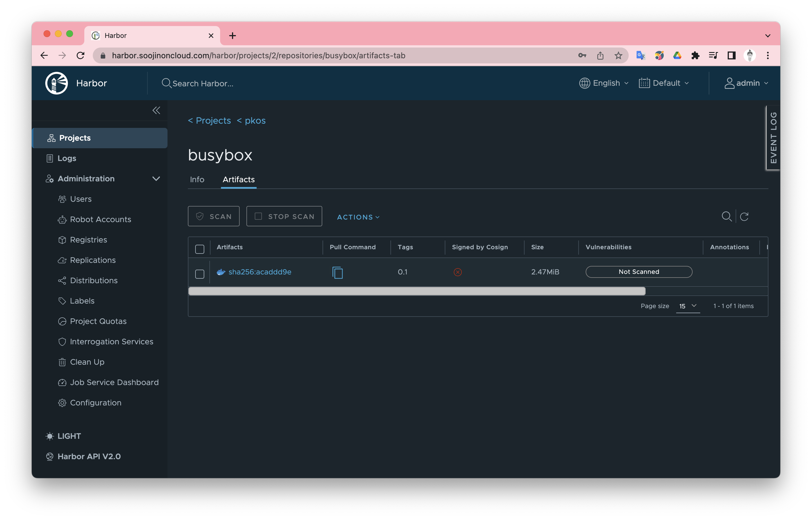Open Interrogation Services in sidebar
Screen dimensions: 812x520
click(111, 341)
